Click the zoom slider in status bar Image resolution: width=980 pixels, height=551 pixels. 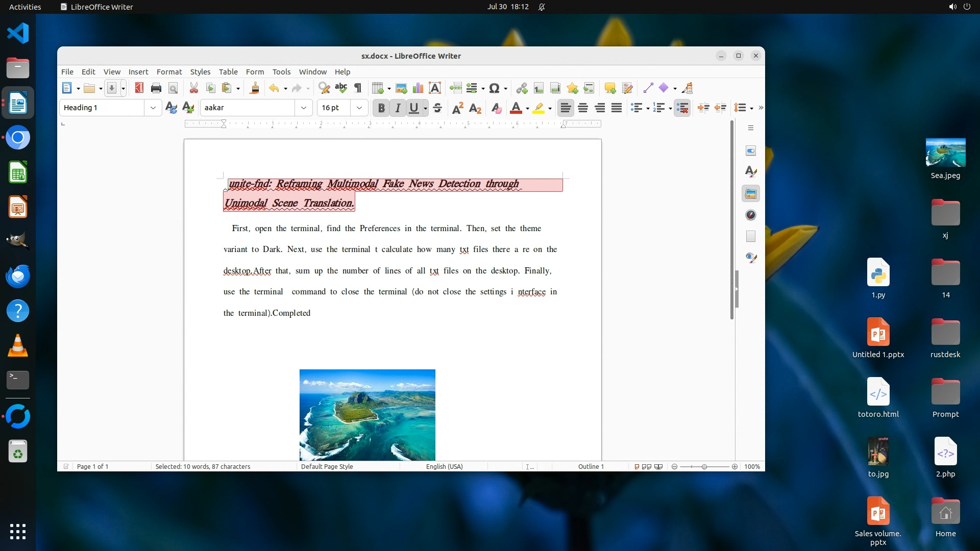point(704,466)
